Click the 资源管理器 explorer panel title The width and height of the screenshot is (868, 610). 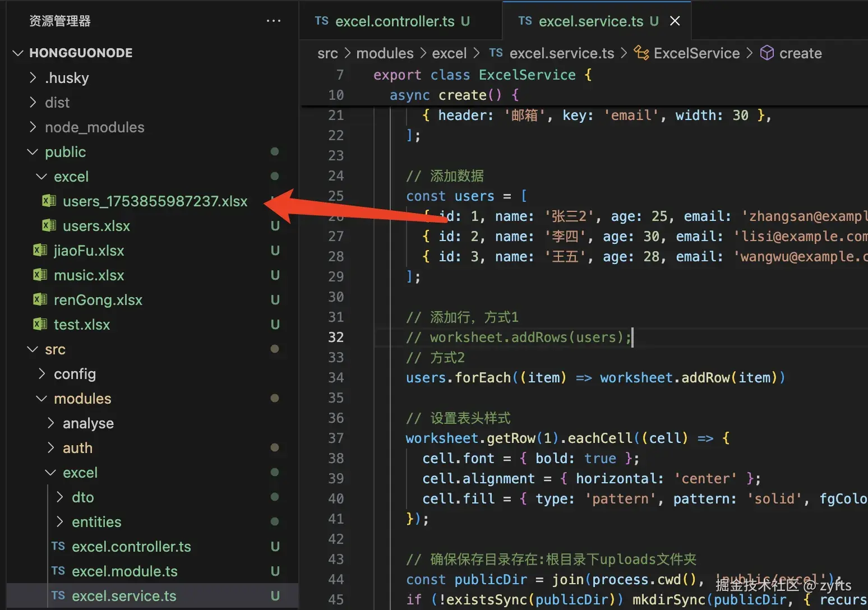60,21
